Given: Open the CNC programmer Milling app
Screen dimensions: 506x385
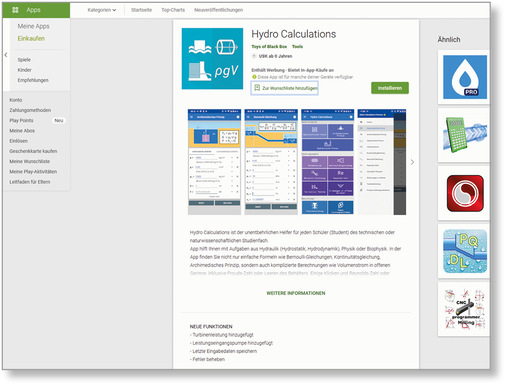Looking at the screenshot, I should (465, 309).
